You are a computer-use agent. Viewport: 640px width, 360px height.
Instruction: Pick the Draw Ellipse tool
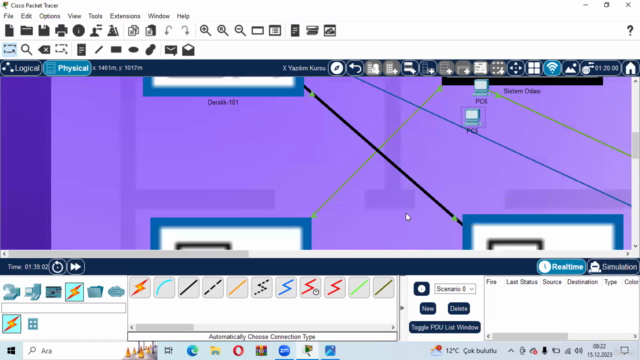click(133, 50)
